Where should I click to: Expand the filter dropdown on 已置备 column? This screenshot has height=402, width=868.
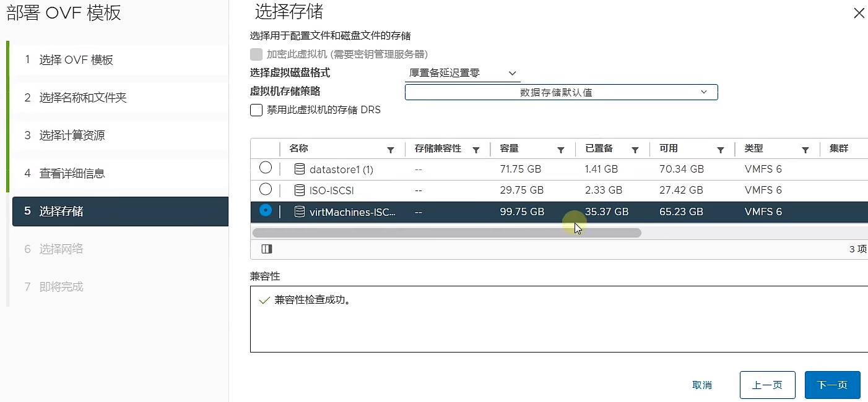click(x=635, y=149)
